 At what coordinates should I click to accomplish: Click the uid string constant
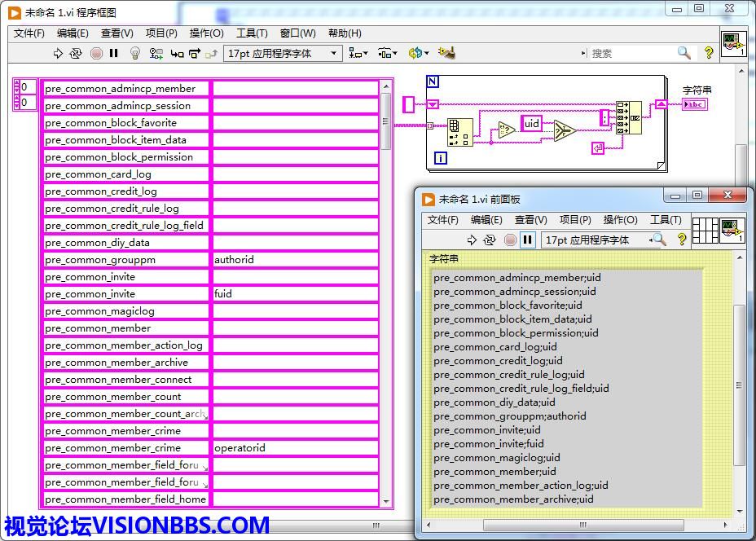tap(532, 123)
